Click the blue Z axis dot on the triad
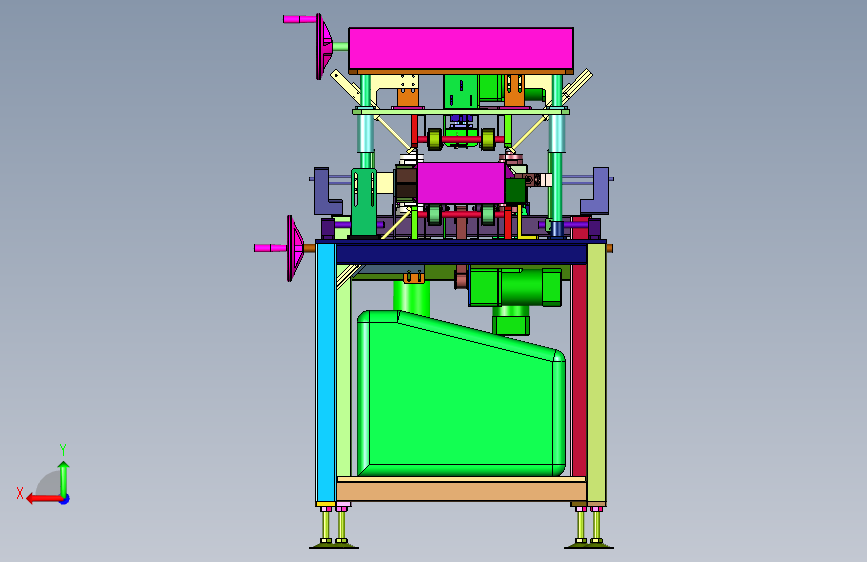 (x=65, y=500)
